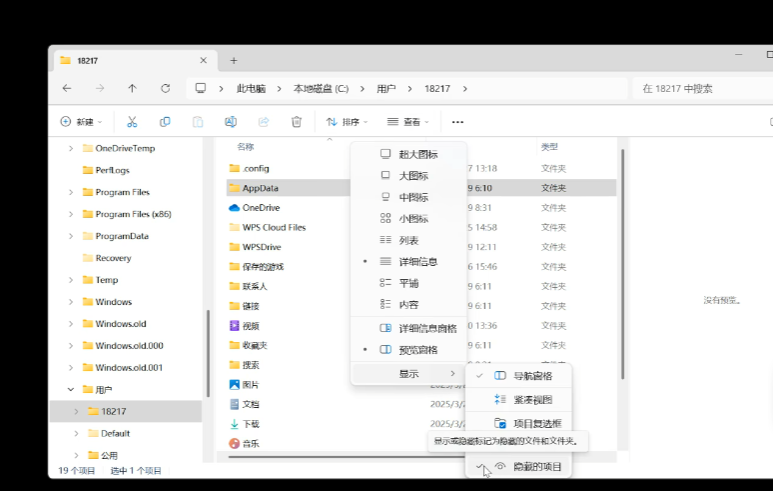Choose 中图标 view option
Screen dimensions: 773x491
(x=409, y=197)
